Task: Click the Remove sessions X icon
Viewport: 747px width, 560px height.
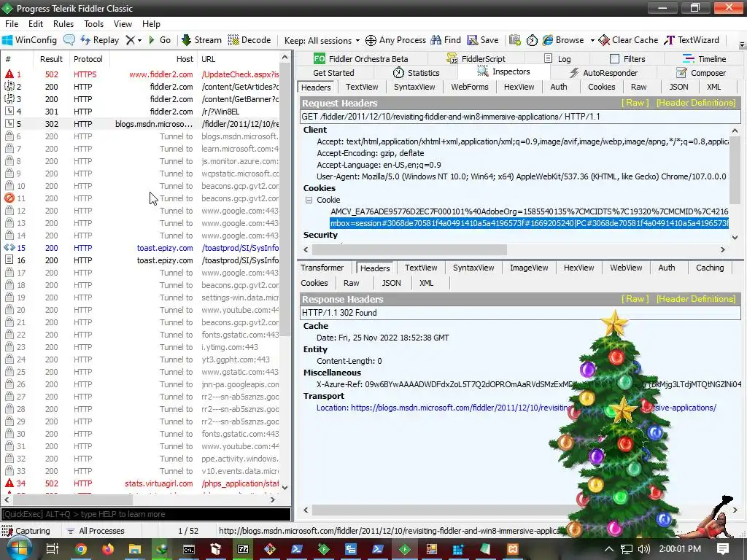Action: 131,40
